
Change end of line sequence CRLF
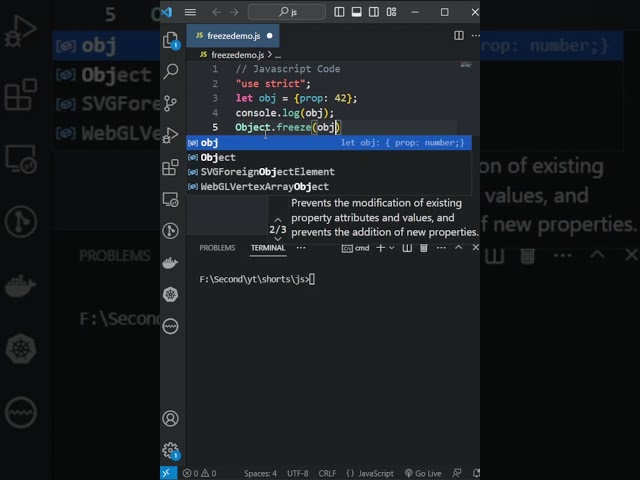click(327, 473)
